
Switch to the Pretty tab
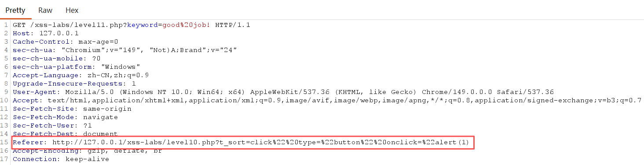click(x=15, y=10)
